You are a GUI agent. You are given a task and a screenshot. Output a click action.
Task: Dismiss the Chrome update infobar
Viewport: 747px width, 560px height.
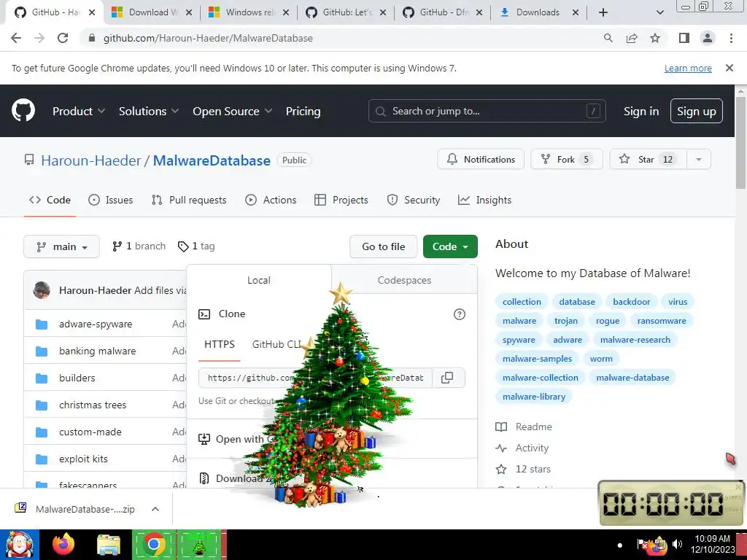pos(729,68)
